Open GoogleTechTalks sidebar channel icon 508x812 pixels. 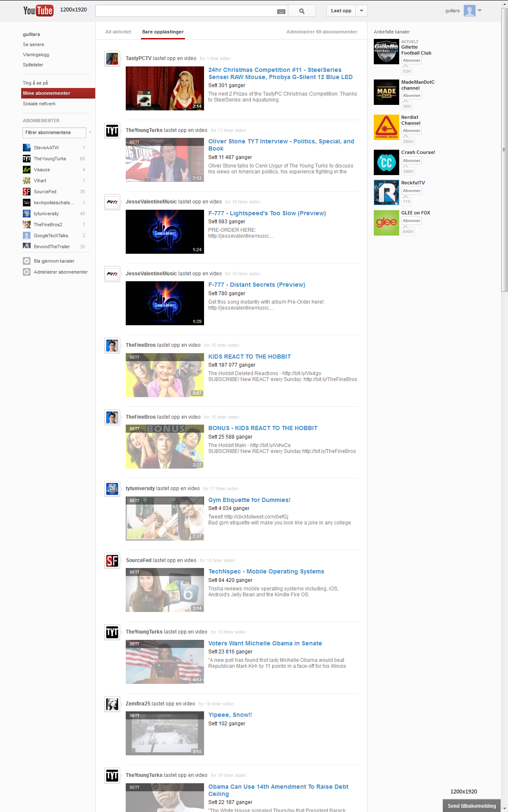pyautogui.click(x=27, y=236)
